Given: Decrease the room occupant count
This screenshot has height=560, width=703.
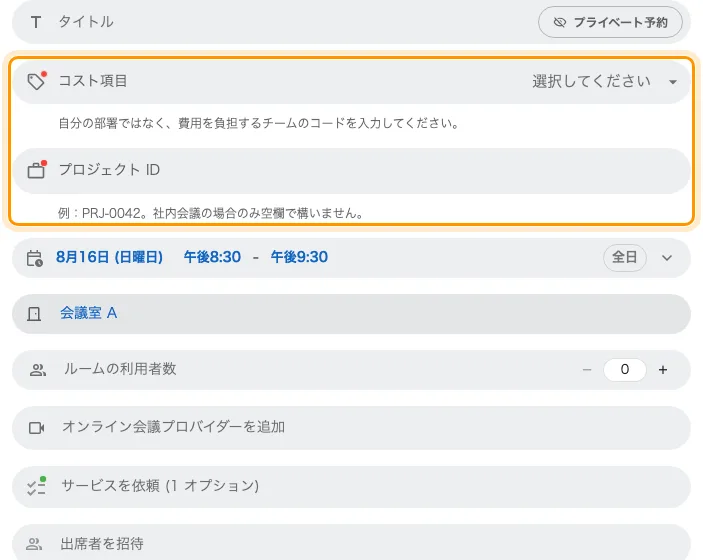Looking at the screenshot, I should pyautogui.click(x=587, y=370).
